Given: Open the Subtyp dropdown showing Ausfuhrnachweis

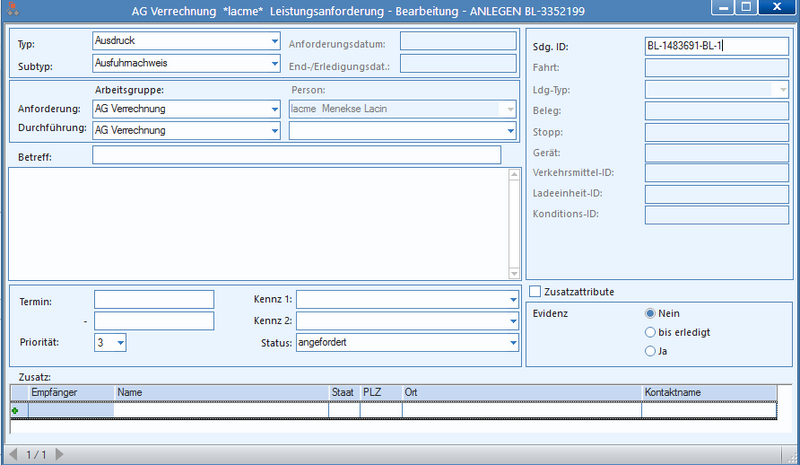Looking at the screenshot, I should (274, 63).
